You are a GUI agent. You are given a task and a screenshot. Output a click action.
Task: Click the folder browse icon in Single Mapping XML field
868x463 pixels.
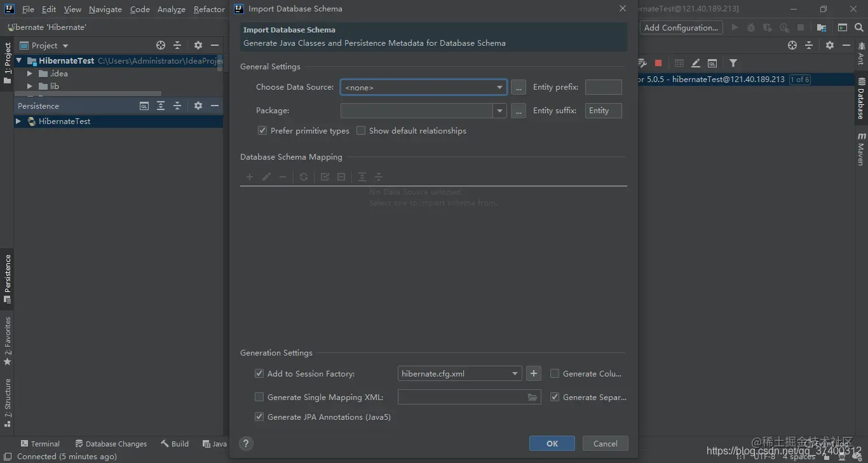[532, 397]
